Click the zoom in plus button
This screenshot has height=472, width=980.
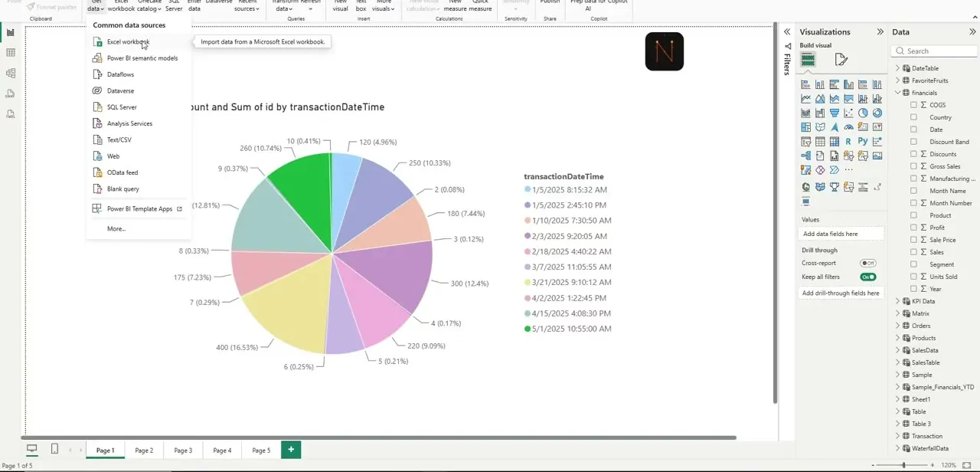coord(932,465)
